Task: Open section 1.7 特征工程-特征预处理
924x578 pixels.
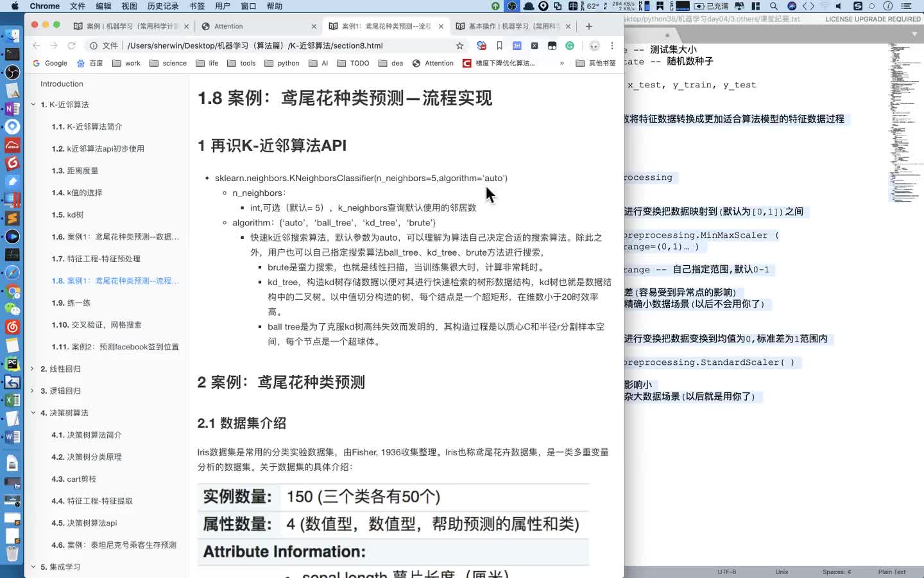Action: [96, 259]
